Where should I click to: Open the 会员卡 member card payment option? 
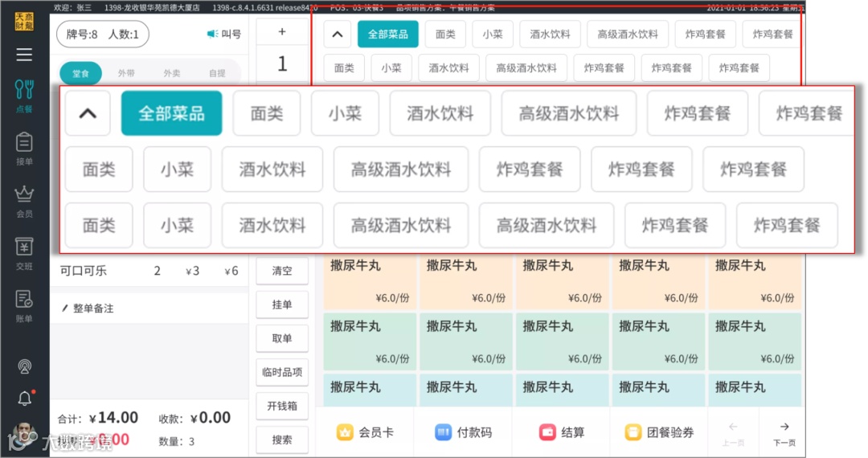(365, 432)
